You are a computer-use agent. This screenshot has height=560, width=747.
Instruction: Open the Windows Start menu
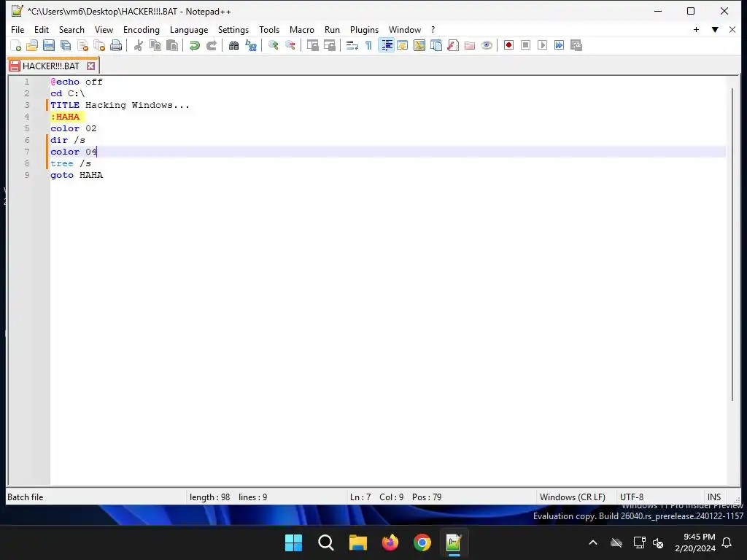(293, 542)
